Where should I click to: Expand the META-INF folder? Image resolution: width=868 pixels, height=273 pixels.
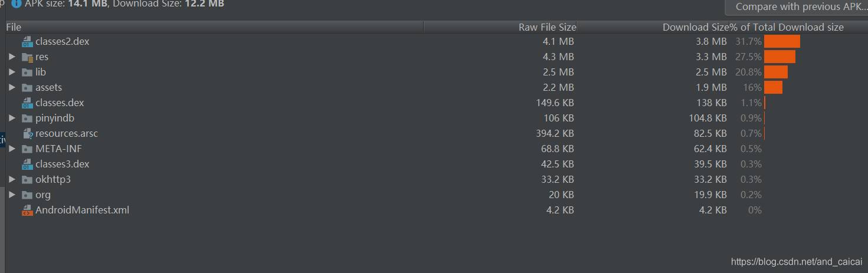click(11, 149)
